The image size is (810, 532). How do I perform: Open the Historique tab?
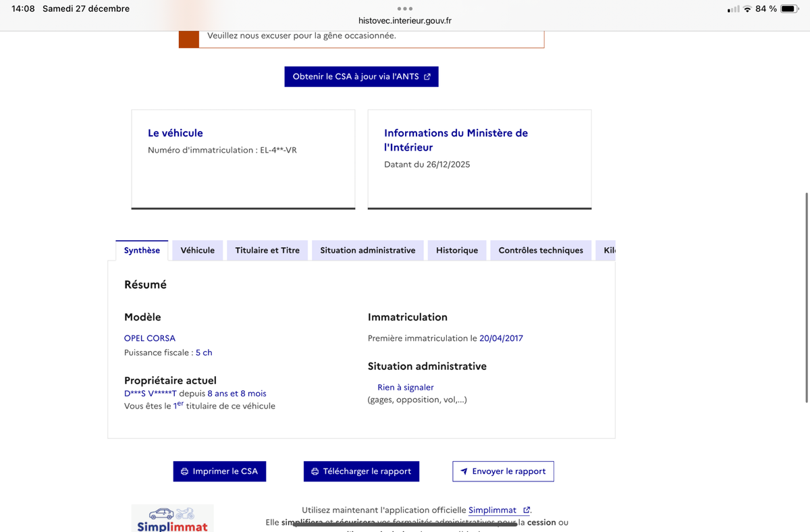[456, 250]
